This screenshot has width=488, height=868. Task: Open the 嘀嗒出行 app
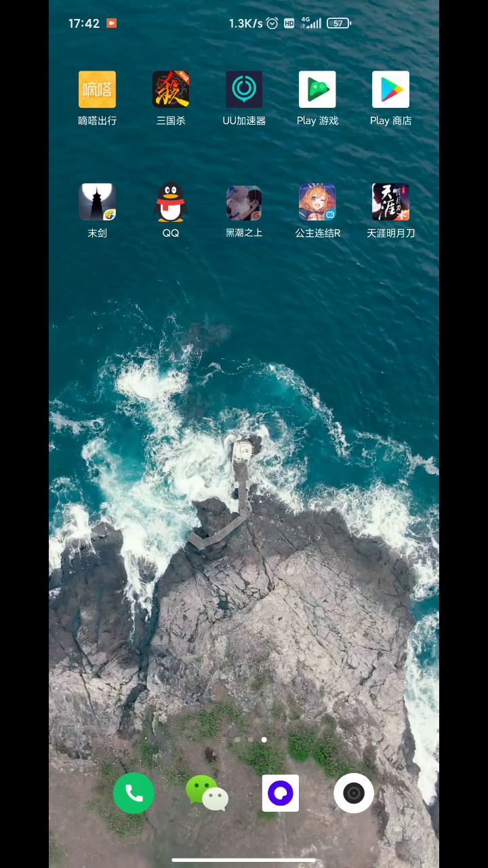click(x=97, y=90)
